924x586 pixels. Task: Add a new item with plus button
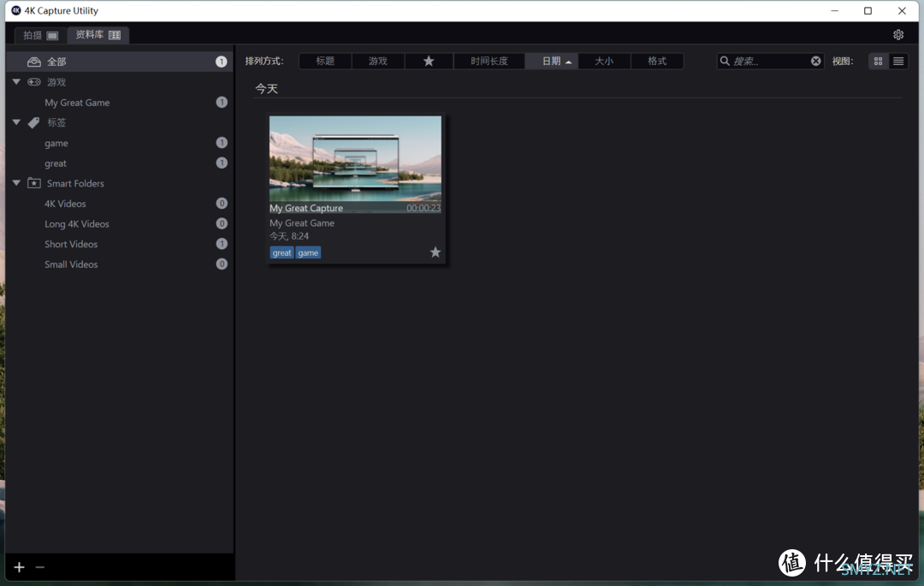pyautogui.click(x=20, y=567)
